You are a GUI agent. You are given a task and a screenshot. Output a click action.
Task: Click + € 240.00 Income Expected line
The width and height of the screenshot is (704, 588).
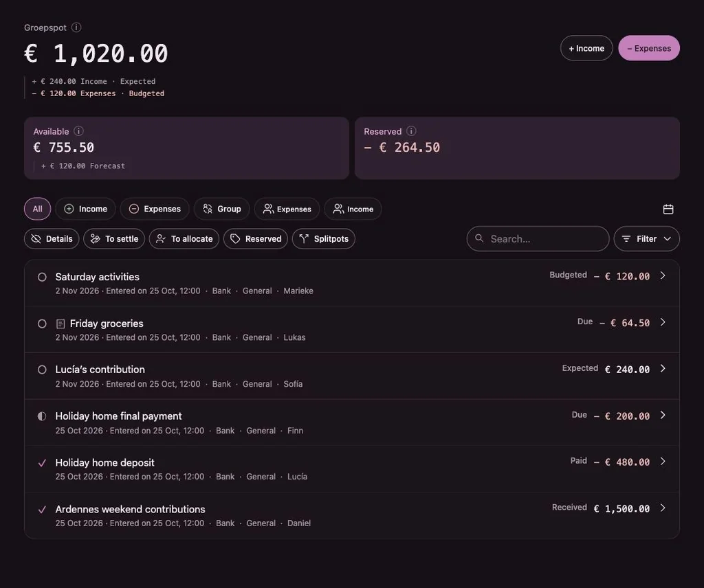pyautogui.click(x=93, y=81)
